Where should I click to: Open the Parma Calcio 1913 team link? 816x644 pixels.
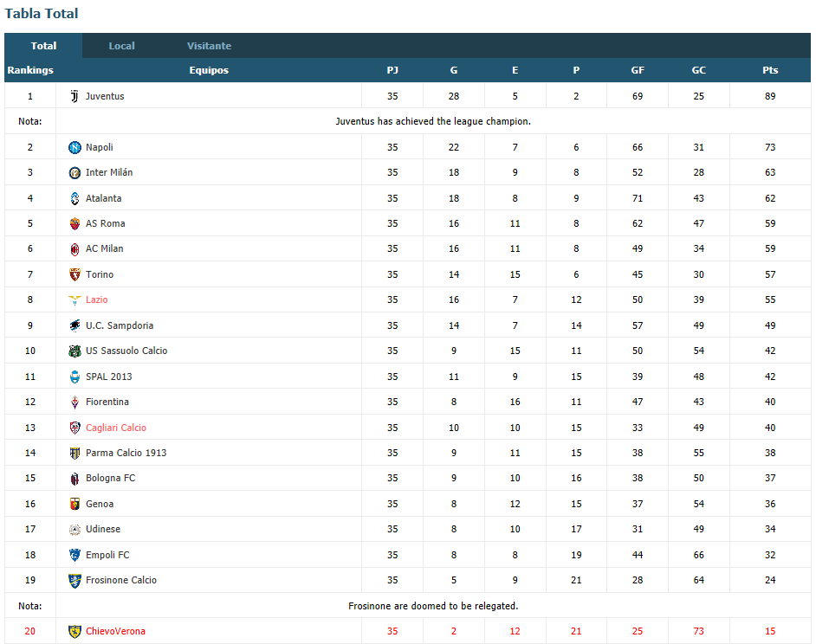tap(126, 453)
